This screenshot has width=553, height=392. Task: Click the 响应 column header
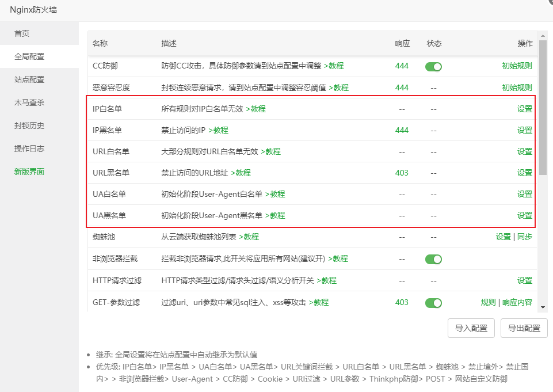click(402, 43)
